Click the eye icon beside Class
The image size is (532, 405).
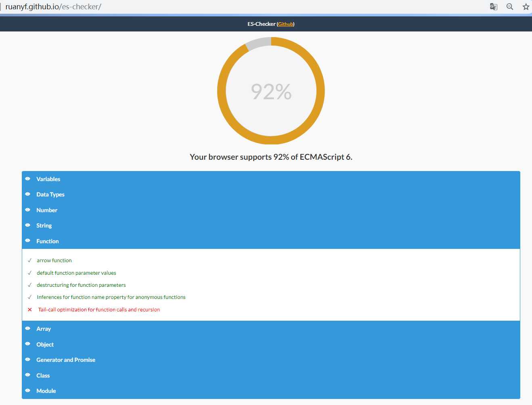[x=28, y=375]
